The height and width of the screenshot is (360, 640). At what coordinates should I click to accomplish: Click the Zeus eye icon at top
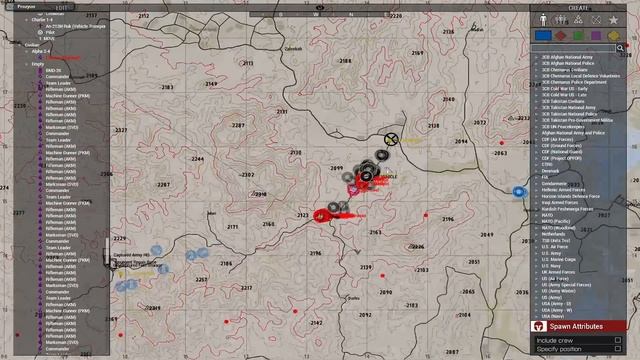click(320, 7)
